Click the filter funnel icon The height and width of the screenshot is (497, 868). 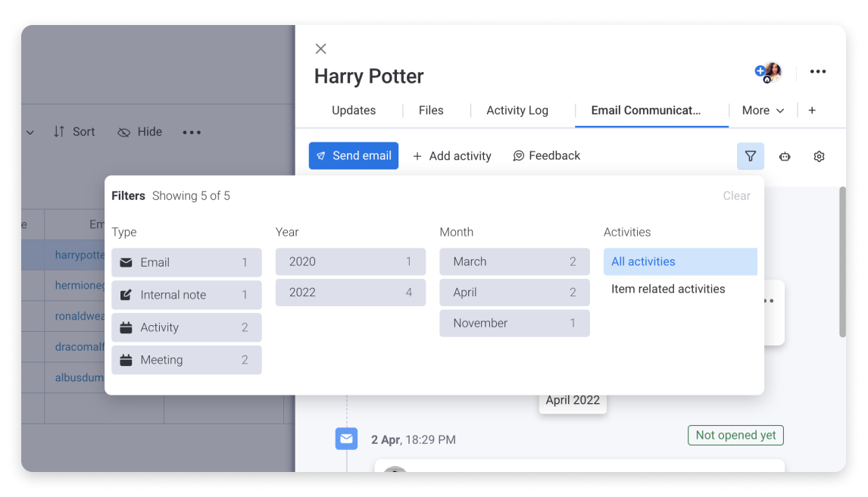(750, 156)
